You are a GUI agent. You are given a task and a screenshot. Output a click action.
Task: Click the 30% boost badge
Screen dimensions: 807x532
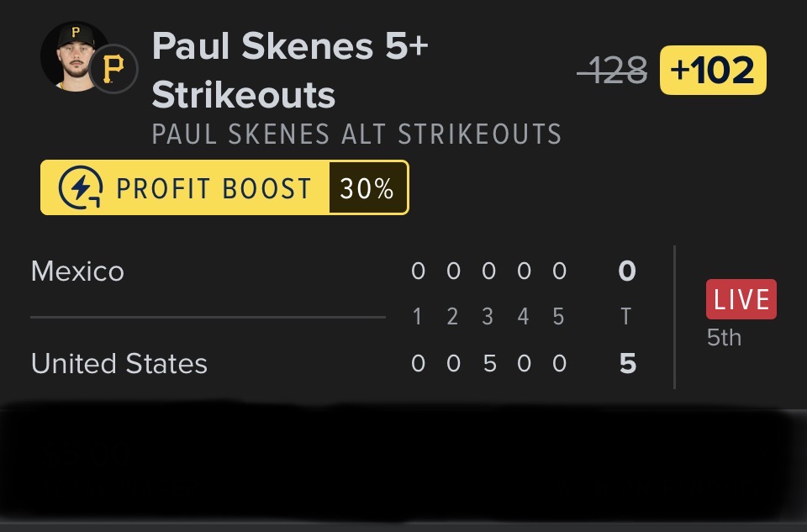point(367,188)
